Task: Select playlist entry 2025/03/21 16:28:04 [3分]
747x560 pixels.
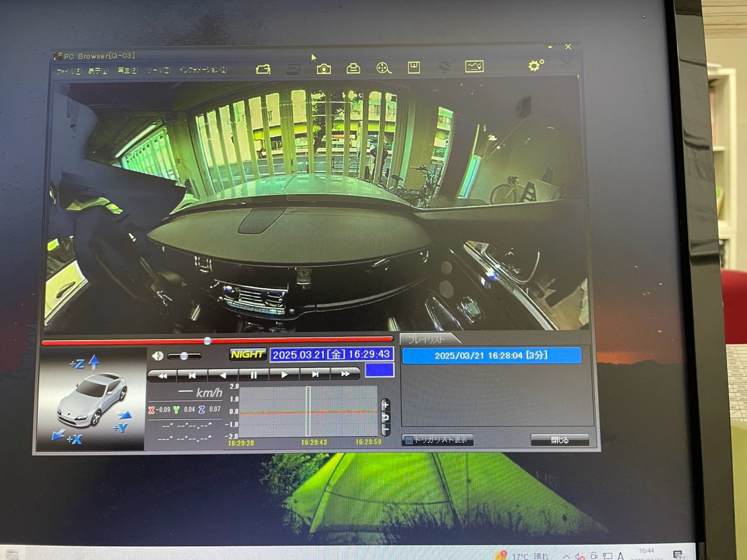Action: click(x=492, y=355)
